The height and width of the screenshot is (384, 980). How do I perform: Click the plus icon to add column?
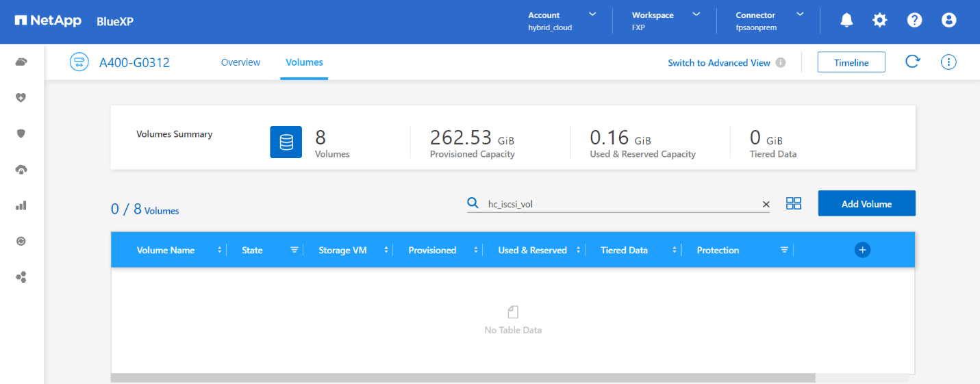click(862, 250)
